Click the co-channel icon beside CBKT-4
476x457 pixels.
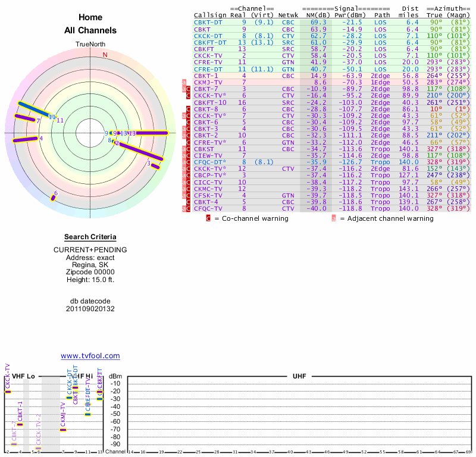click(189, 202)
